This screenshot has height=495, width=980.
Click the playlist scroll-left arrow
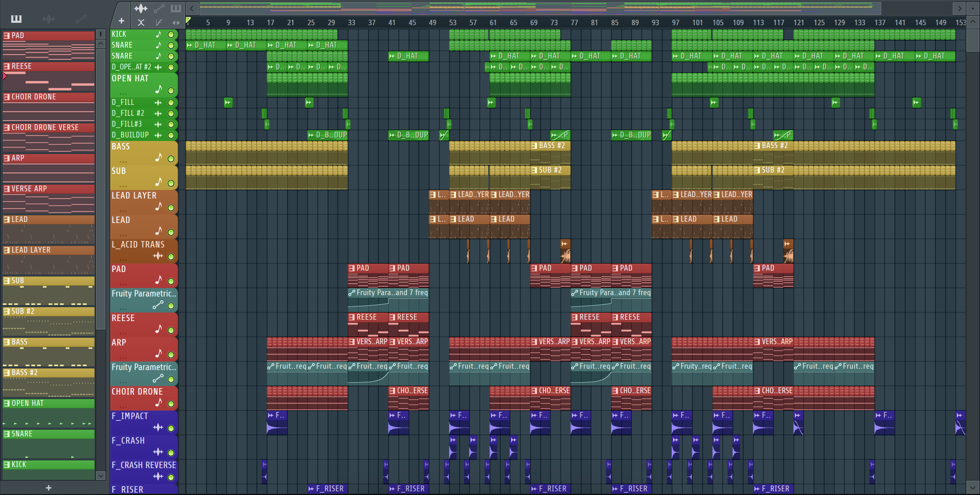coord(192,9)
